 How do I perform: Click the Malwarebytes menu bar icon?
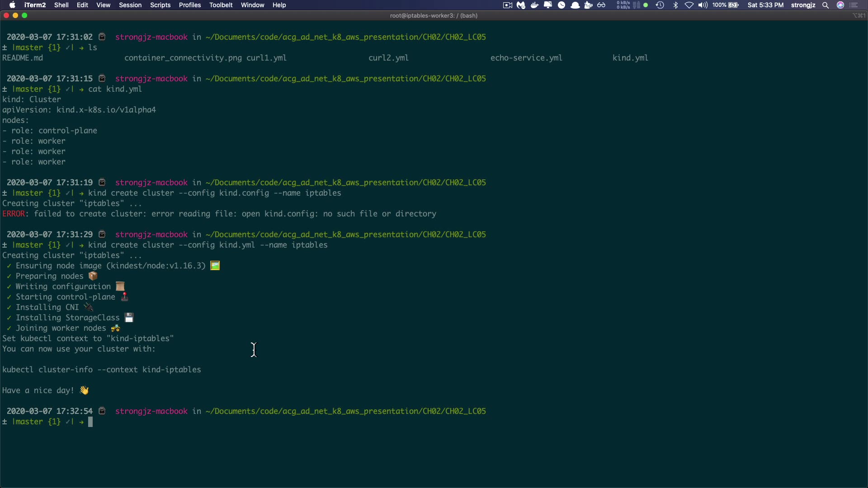(x=521, y=5)
